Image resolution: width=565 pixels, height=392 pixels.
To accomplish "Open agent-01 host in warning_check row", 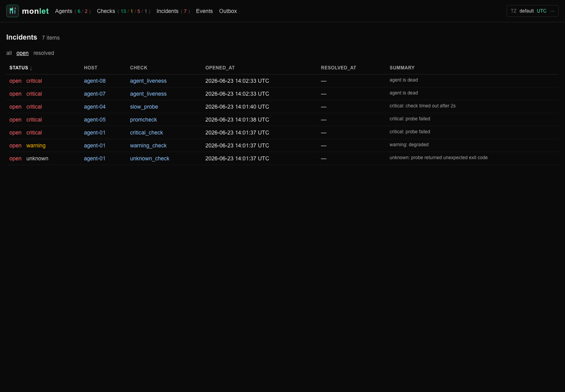I will click(95, 145).
